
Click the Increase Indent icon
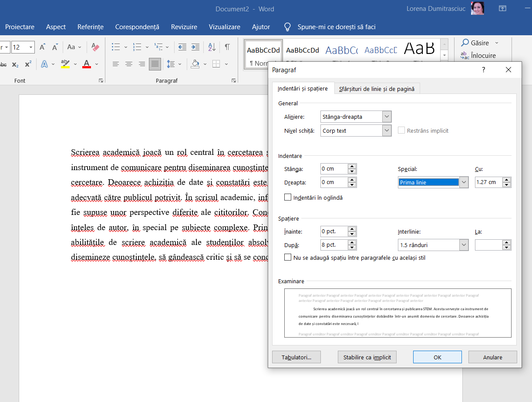click(x=195, y=47)
